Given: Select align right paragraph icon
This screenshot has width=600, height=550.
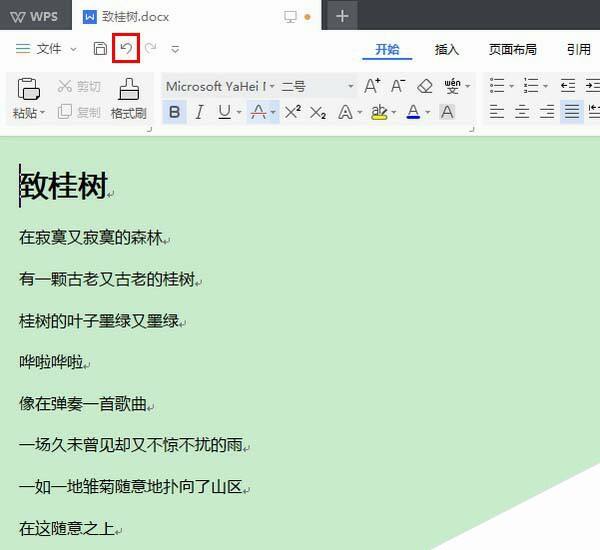Looking at the screenshot, I should point(547,112).
